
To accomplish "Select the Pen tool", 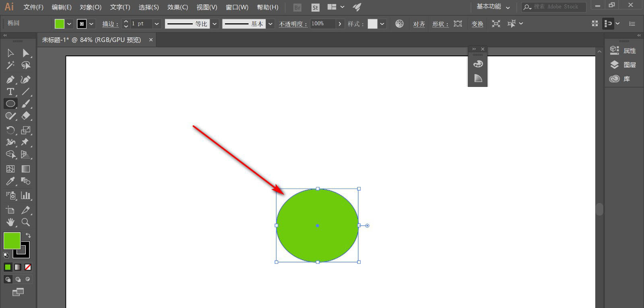I will pyautogui.click(x=10, y=80).
